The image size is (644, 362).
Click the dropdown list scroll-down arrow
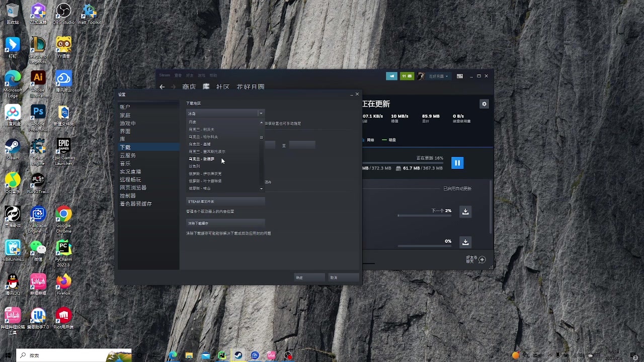click(x=261, y=189)
